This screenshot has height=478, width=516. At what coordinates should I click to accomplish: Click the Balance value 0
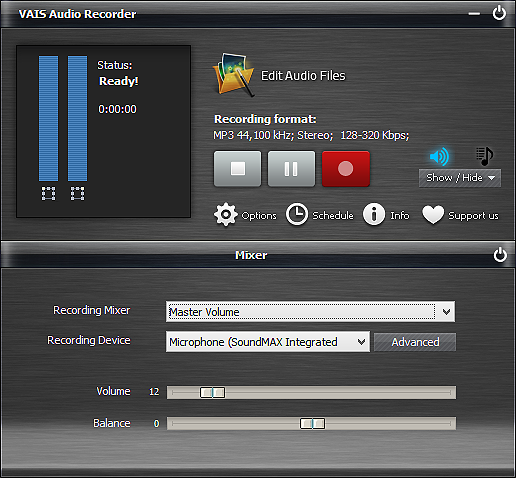(156, 423)
